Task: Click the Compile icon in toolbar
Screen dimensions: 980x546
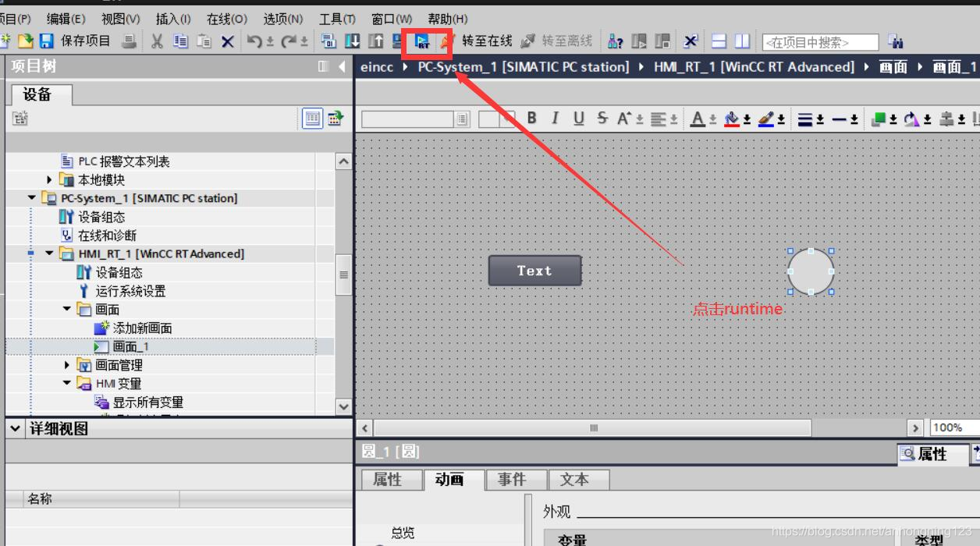Action: [x=328, y=41]
